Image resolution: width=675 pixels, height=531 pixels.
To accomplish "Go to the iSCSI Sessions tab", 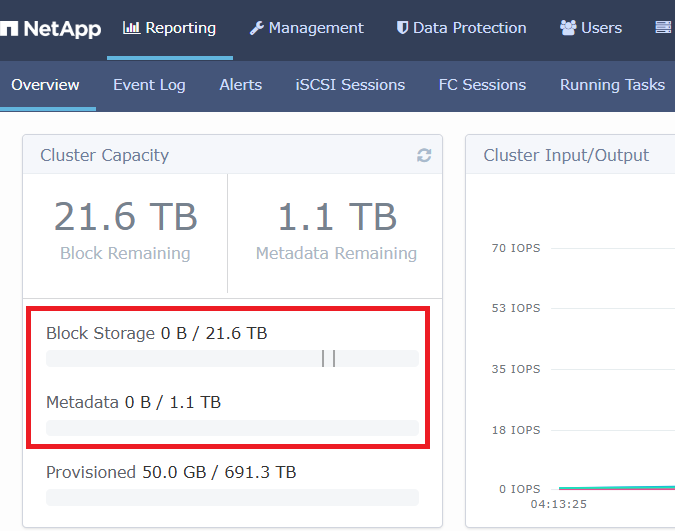I will point(350,85).
